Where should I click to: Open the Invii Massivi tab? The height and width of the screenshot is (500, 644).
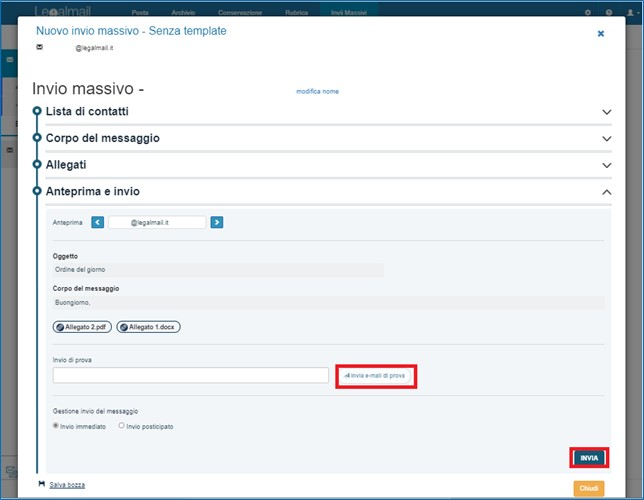coord(348,12)
